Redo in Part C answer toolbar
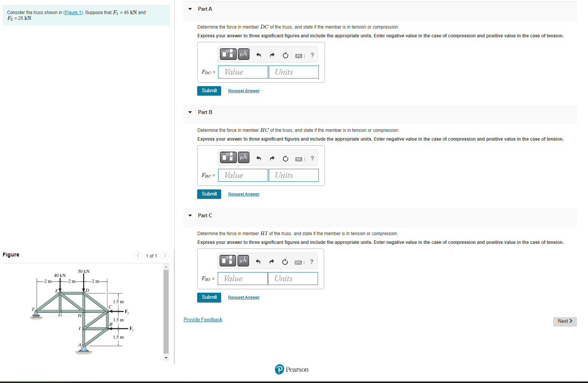This screenshot has width=588, height=383. pyautogui.click(x=272, y=262)
